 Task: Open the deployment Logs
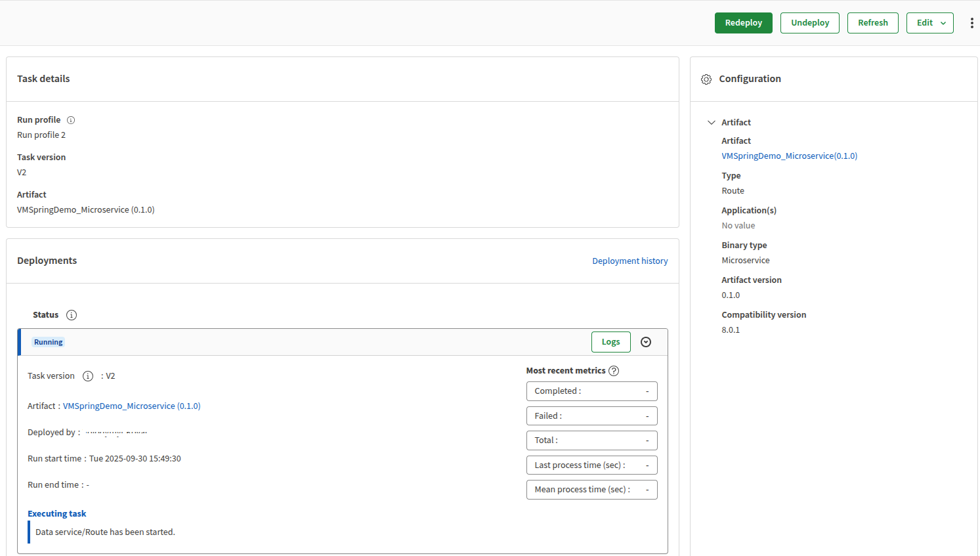(610, 342)
